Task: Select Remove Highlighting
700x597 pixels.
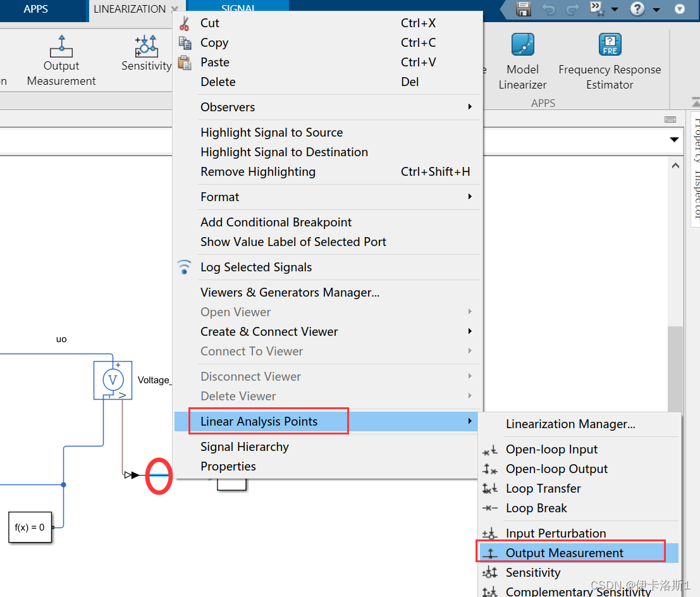Action: [328, 172]
